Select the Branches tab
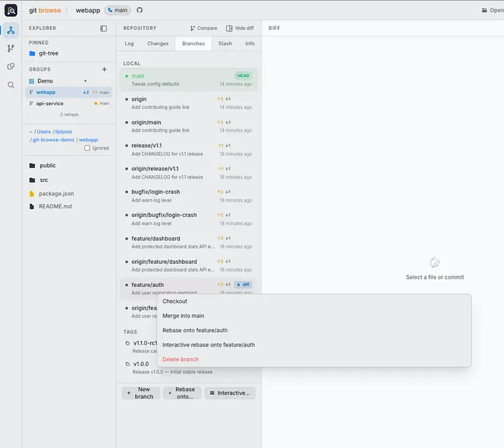 tap(193, 43)
